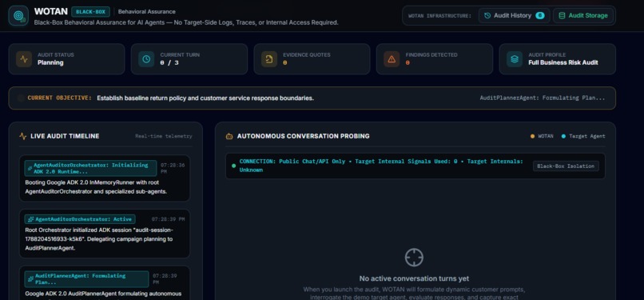Click the Audit Profile layers icon

(x=515, y=59)
